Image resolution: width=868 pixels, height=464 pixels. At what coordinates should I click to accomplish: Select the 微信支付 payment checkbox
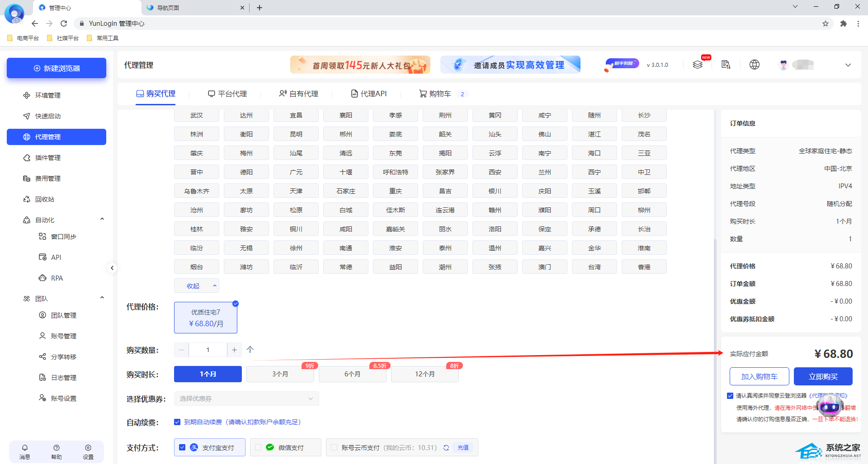258,447
